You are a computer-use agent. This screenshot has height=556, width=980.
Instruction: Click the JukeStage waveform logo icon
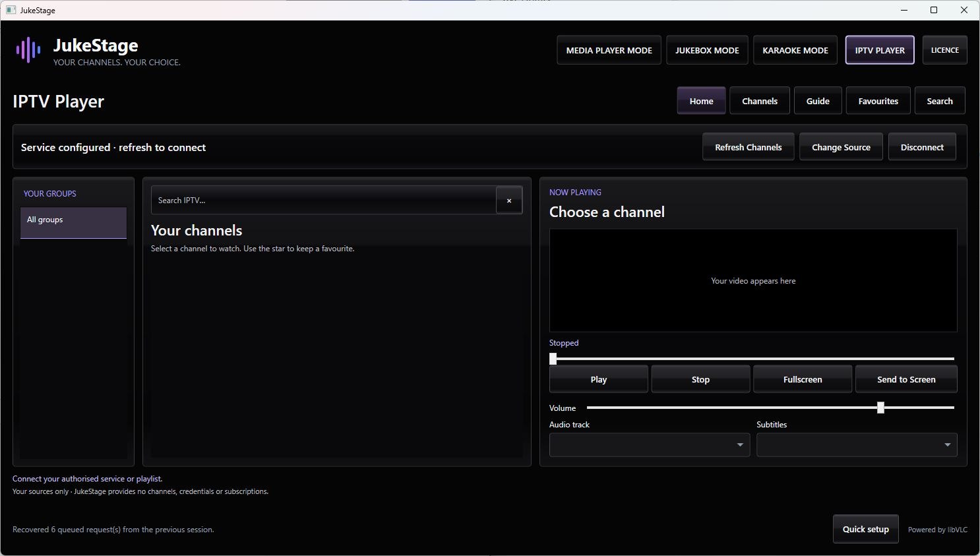(28, 50)
